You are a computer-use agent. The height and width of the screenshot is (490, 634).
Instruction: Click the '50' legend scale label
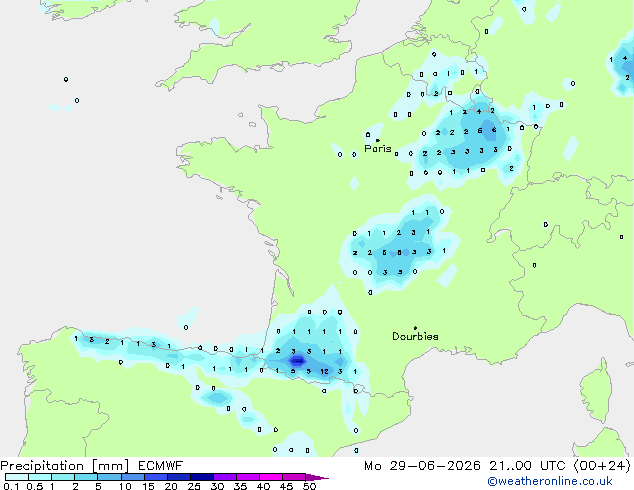pos(309,486)
